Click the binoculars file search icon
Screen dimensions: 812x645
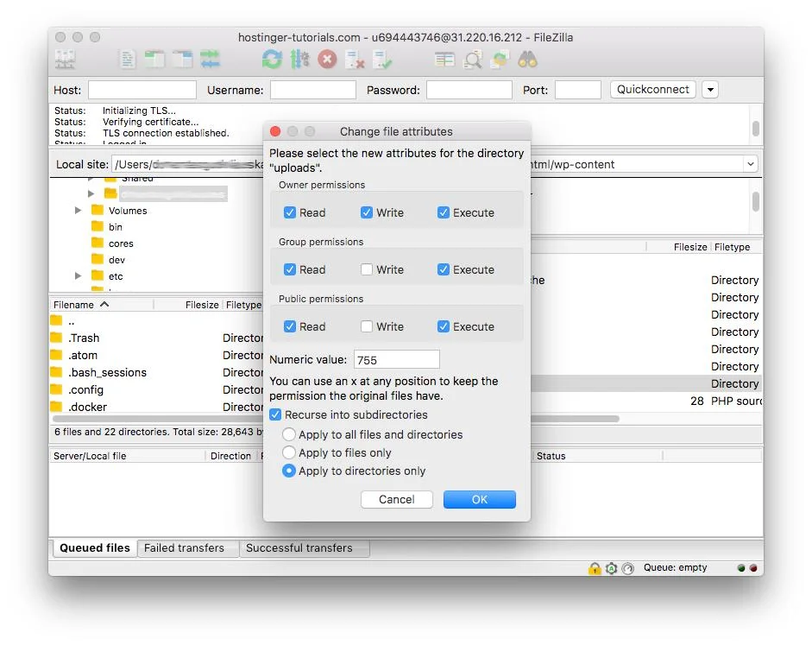point(527,60)
